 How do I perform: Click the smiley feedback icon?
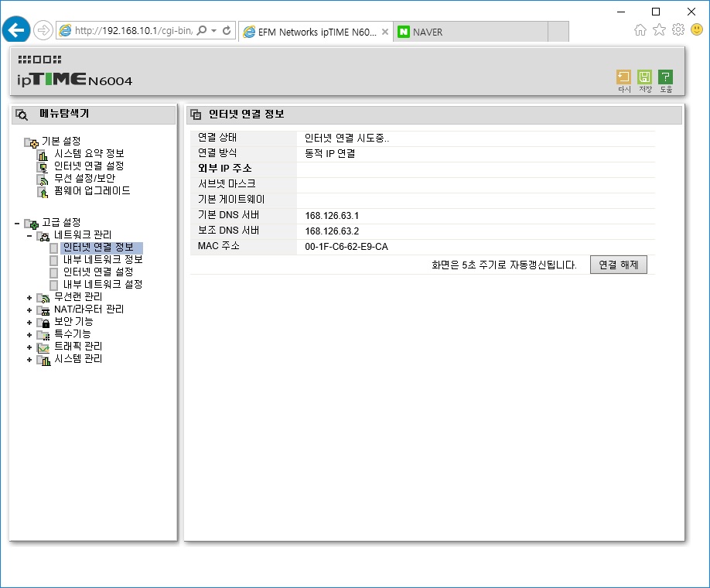tap(697, 30)
